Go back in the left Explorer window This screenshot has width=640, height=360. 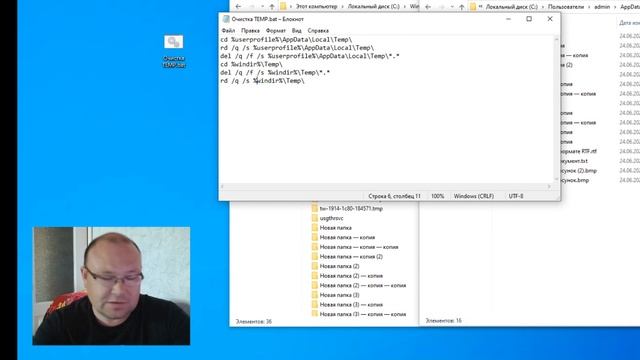238,7
